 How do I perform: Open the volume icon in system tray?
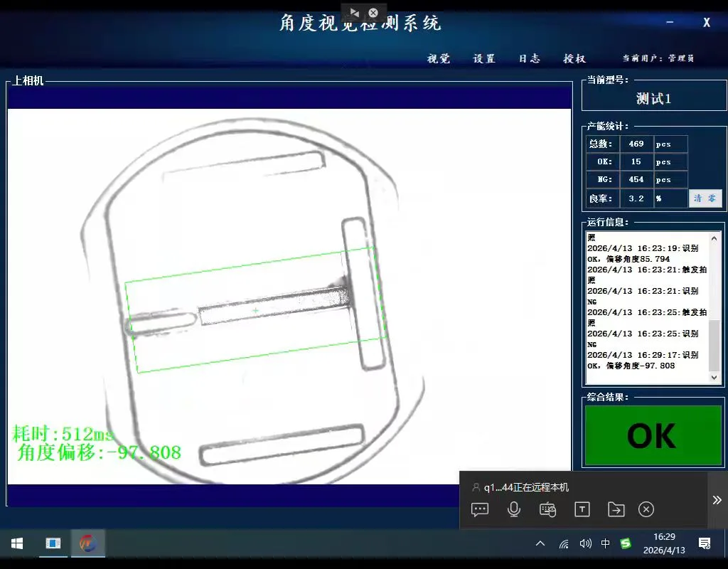pyautogui.click(x=586, y=543)
